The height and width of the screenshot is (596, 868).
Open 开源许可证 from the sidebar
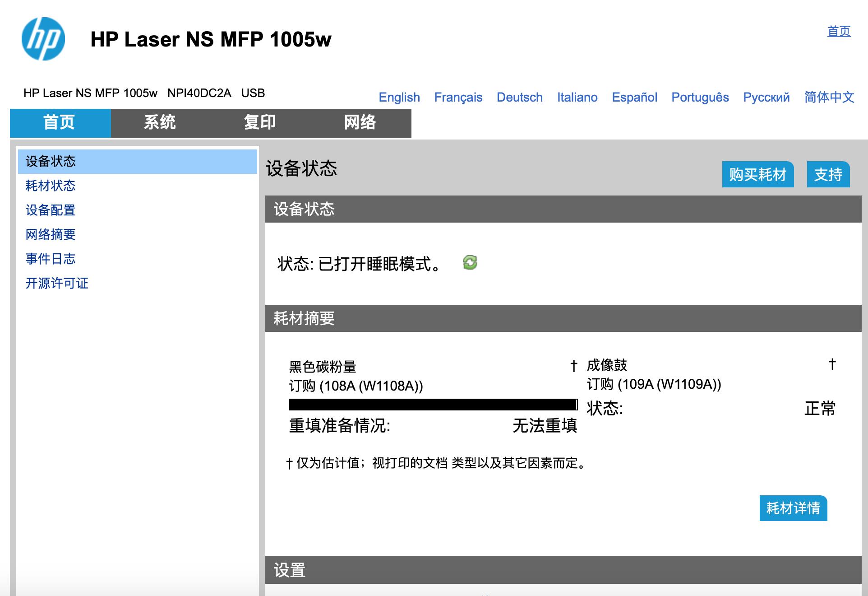(56, 283)
